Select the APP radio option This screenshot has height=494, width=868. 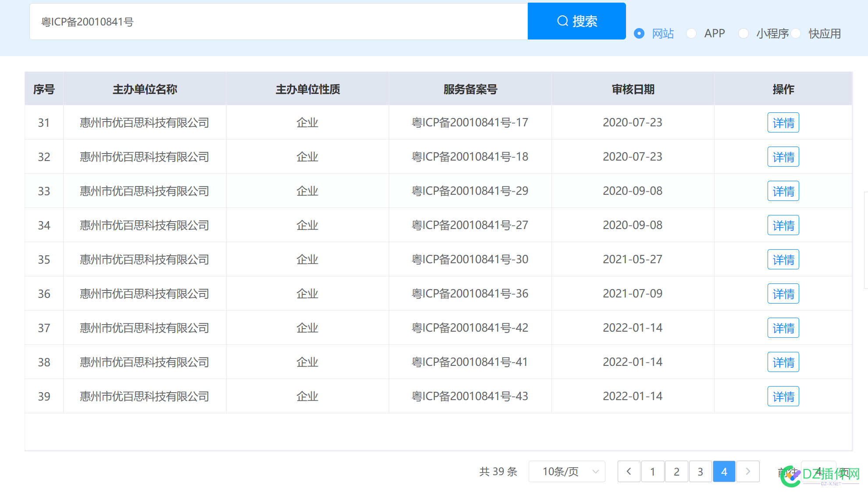(706, 33)
